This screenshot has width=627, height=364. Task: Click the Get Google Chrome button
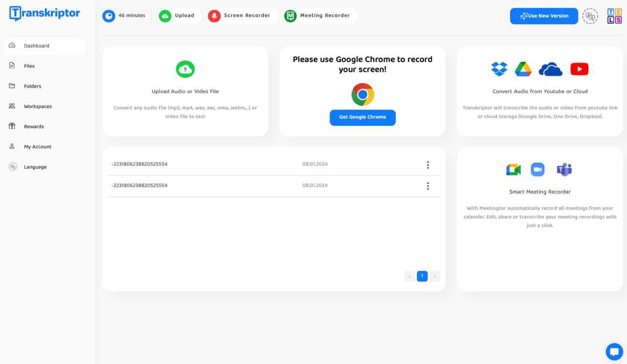362,117
